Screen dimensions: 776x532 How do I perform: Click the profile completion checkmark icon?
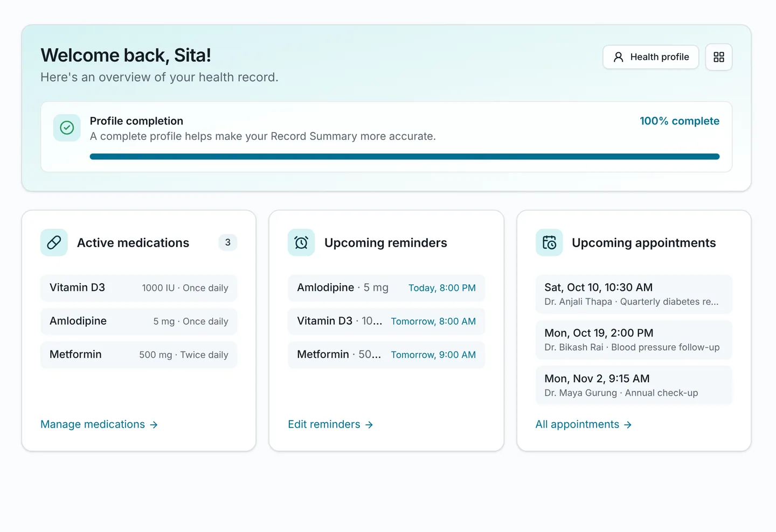point(67,128)
